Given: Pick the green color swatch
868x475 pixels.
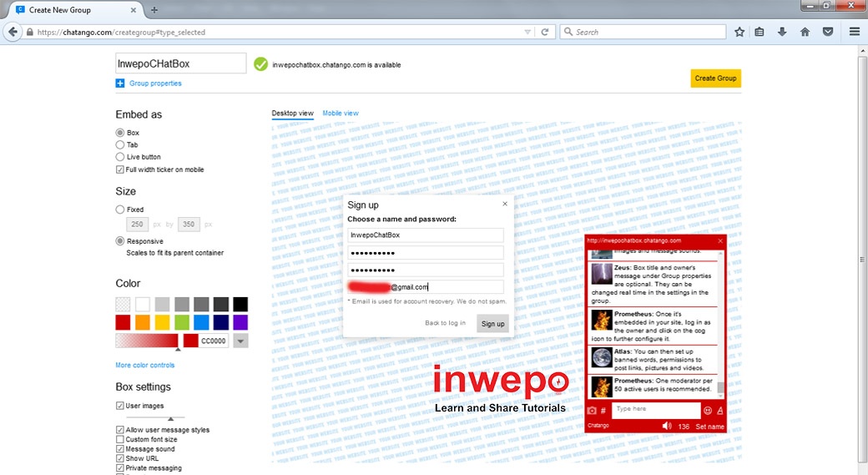Looking at the screenshot, I should click(x=182, y=322).
